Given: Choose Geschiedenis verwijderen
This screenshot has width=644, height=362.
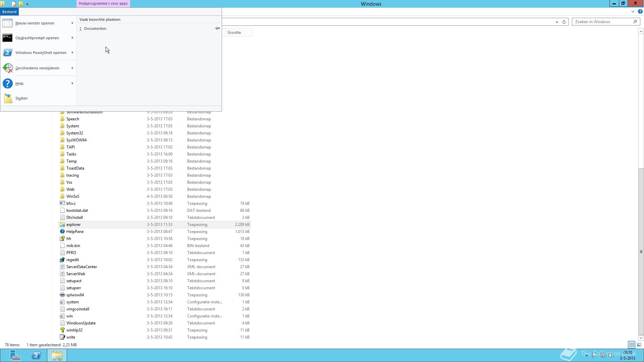Looking at the screenshot, I should click(39, 68).
